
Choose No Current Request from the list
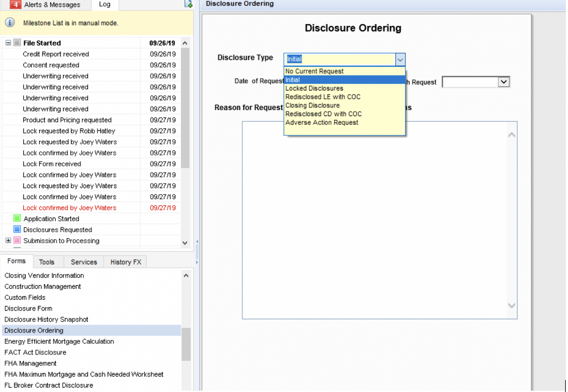coord(345,71)
